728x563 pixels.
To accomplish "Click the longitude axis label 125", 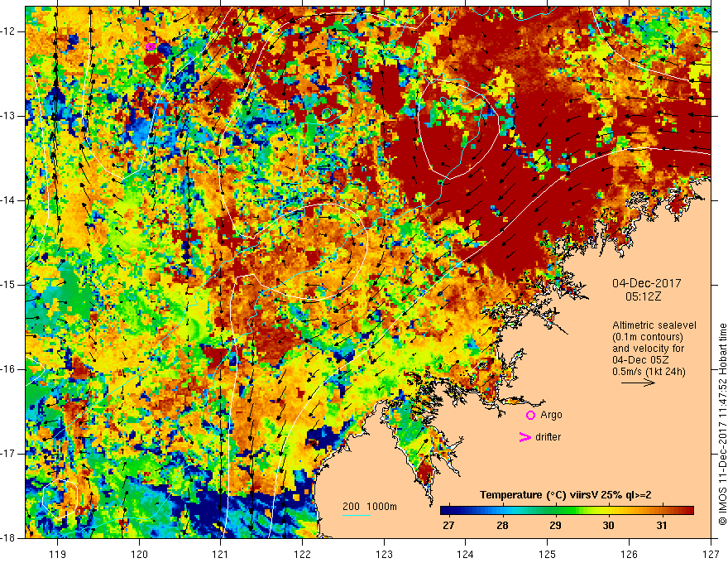I will (x=548, y=554).
